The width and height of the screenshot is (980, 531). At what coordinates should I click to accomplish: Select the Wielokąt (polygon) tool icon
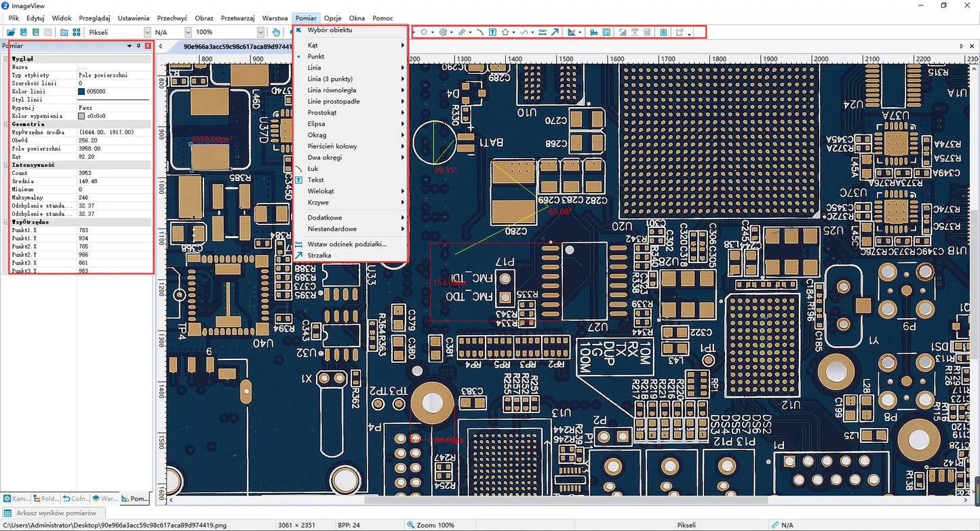click(507, 32)
